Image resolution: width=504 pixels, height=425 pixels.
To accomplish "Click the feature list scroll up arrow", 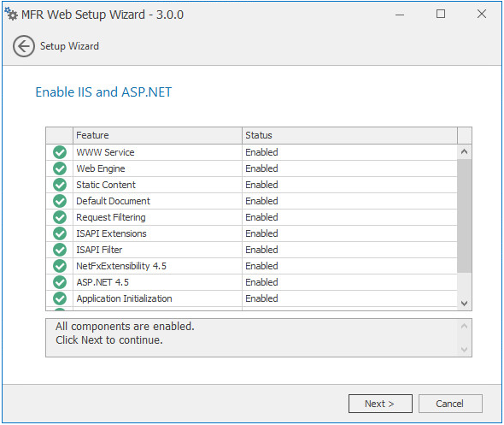I will point(464,151).
